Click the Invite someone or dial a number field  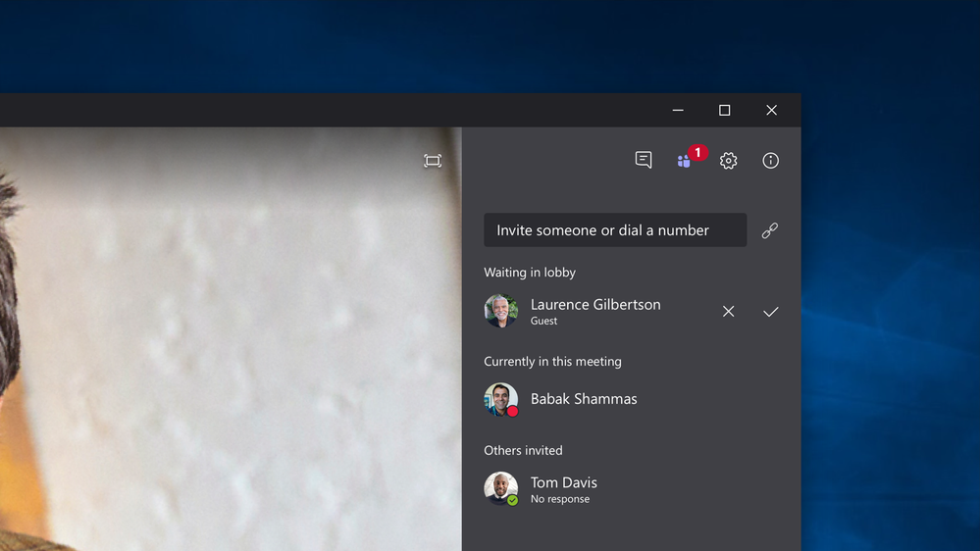coord(615,229)
